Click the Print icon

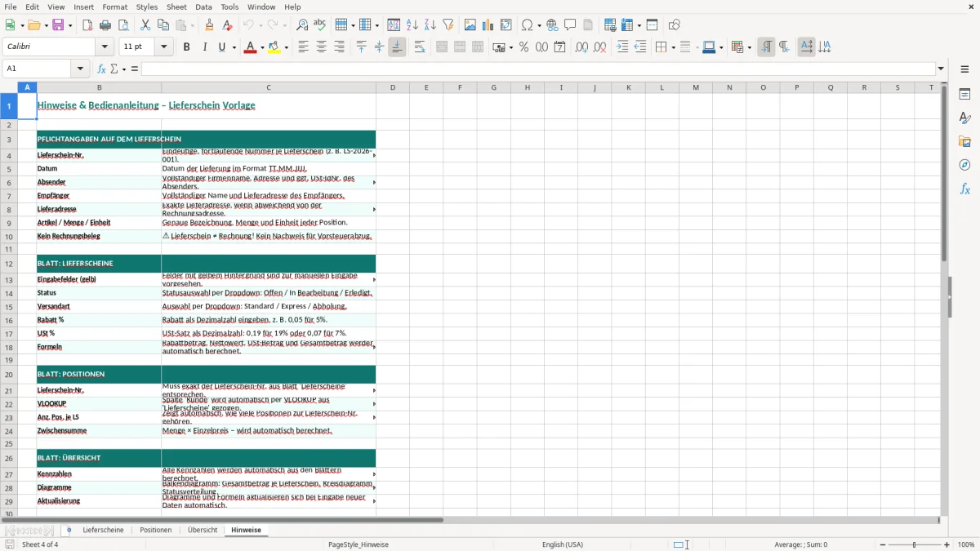105,25
